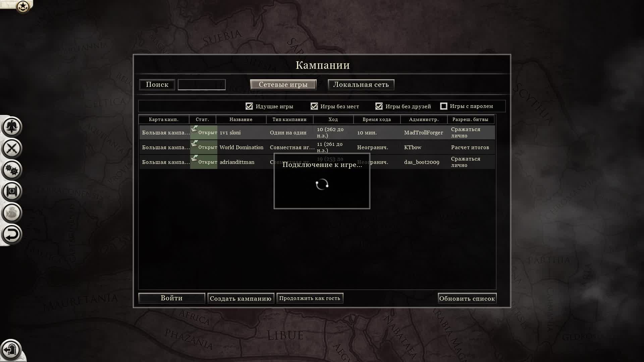
Task: Click admin name das_boot2009
Action: click(422, 162)
